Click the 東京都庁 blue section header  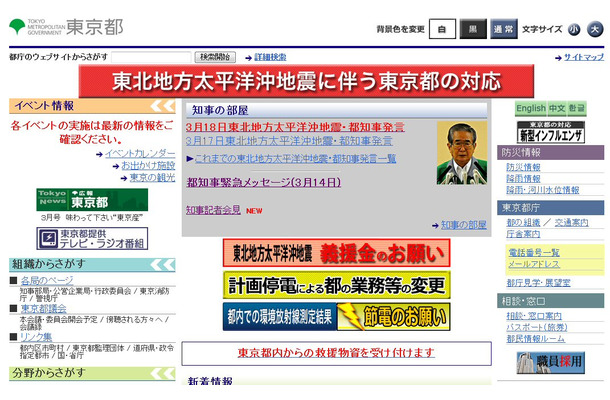point(550,208)
